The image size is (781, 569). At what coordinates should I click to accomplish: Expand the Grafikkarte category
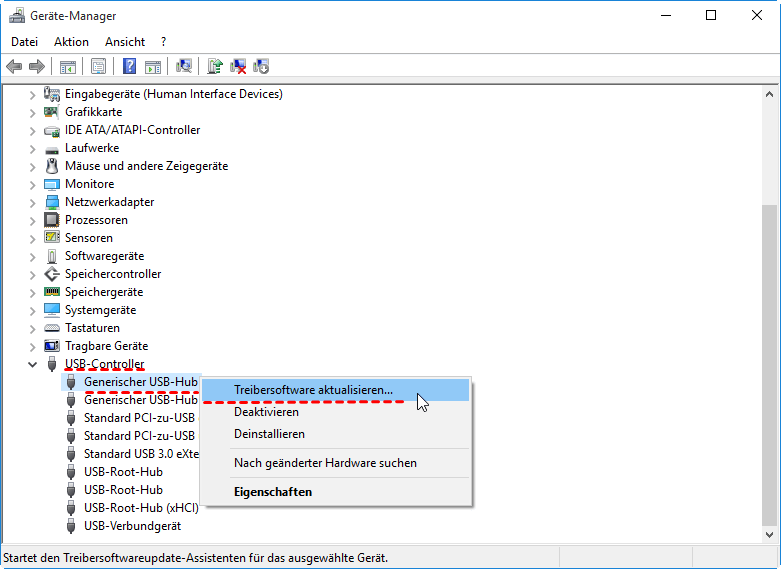click(32, 112)
